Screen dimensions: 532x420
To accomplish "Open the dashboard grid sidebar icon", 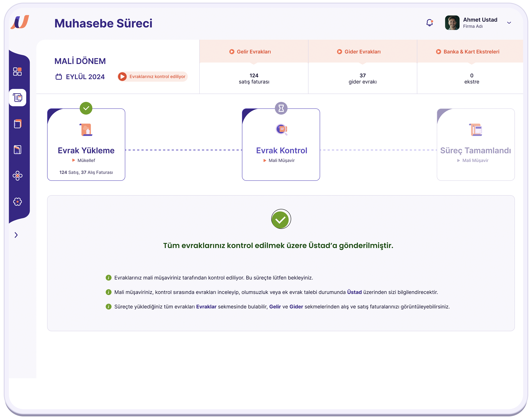I will click(17, 72).
